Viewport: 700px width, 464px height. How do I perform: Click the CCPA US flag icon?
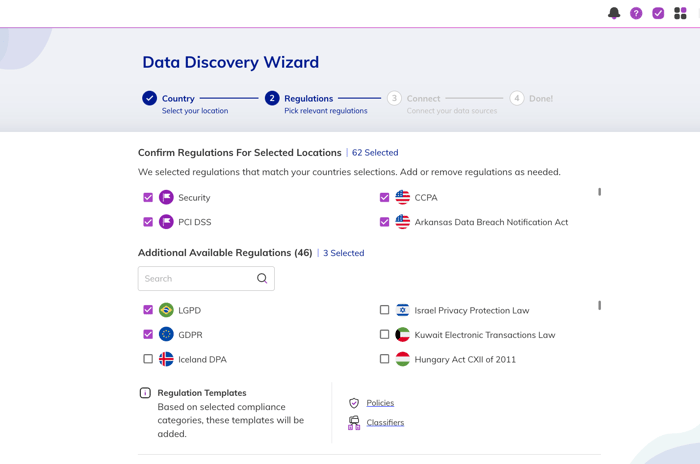pyautogui.click(x=402, y=197)
